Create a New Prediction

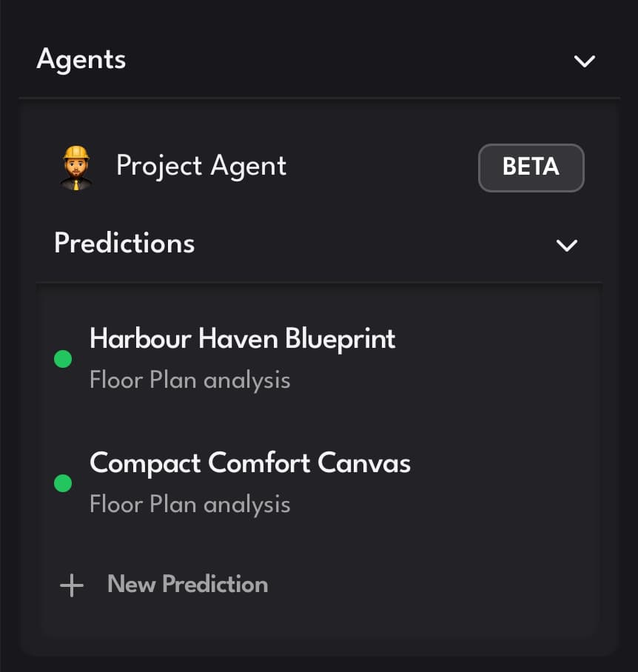187,585
